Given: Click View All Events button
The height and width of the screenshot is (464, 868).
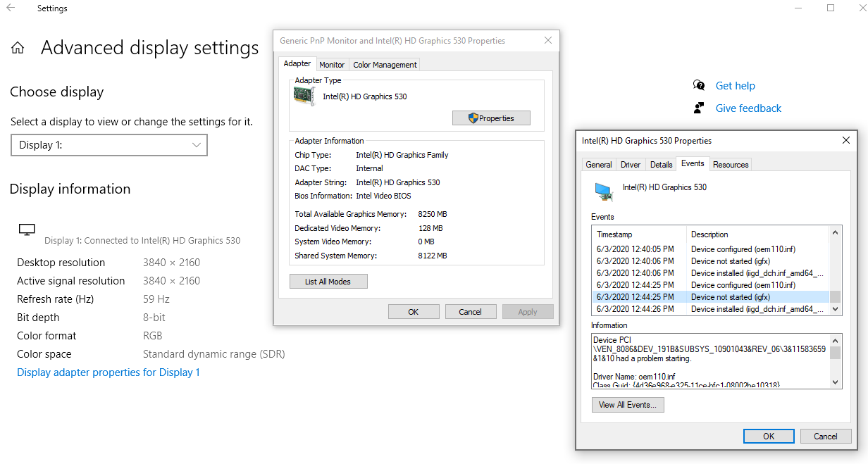Looking at the screenshot, I should coord(628,405).
